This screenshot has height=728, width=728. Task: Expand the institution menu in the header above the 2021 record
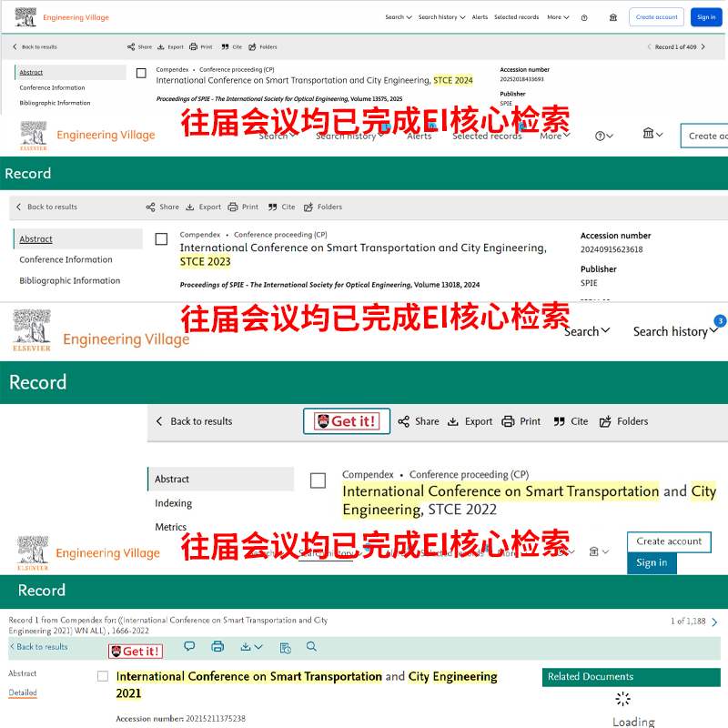click(x=599, y=551)
